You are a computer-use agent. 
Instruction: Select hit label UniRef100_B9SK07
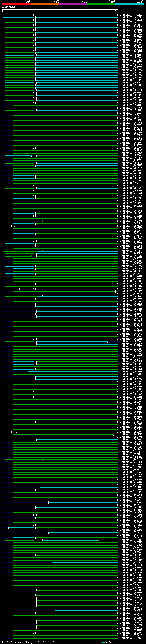click(x=131, y=133)
